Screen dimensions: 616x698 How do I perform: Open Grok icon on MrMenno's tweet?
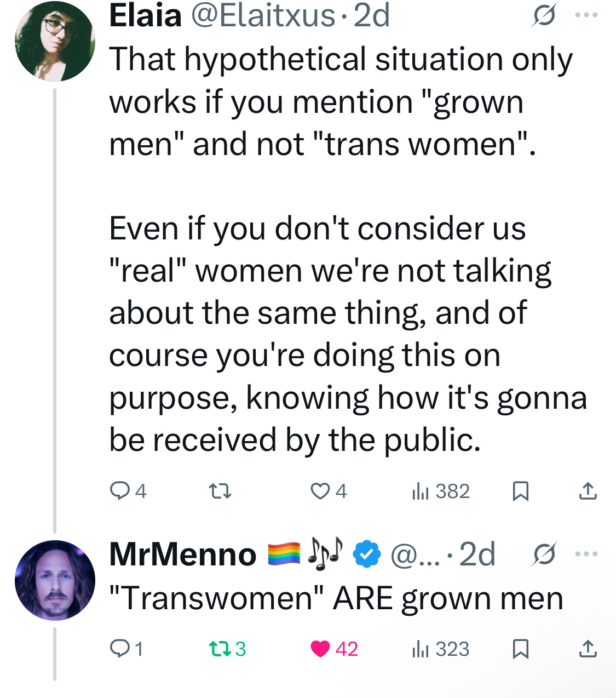544,554
